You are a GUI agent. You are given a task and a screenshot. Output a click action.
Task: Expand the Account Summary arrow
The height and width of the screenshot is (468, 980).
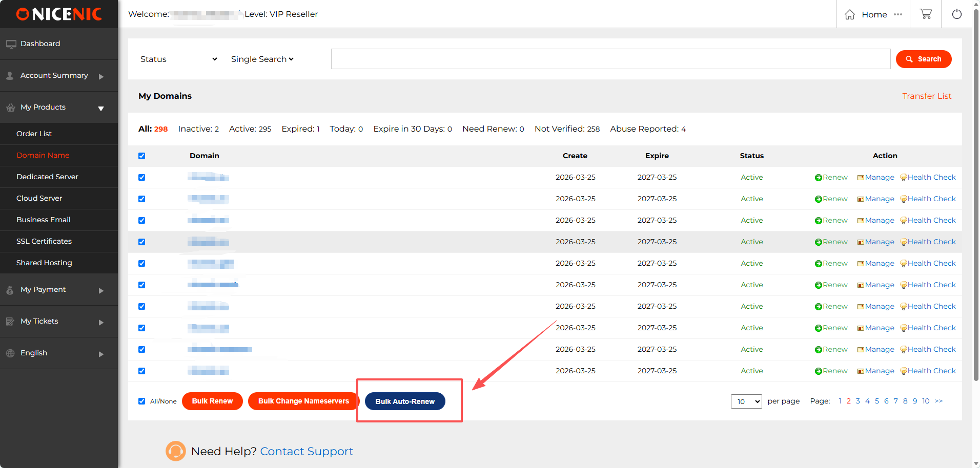point(101,77)
